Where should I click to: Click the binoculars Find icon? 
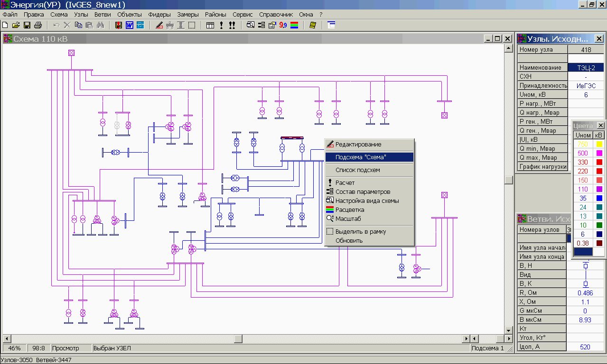pos(100,25)
